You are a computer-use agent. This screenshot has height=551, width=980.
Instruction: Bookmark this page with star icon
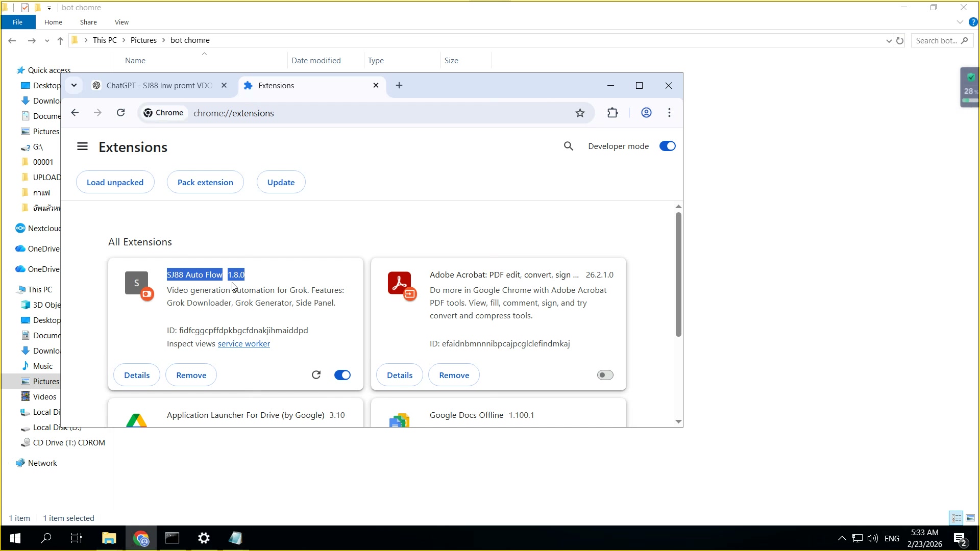(x=580, y=113)
